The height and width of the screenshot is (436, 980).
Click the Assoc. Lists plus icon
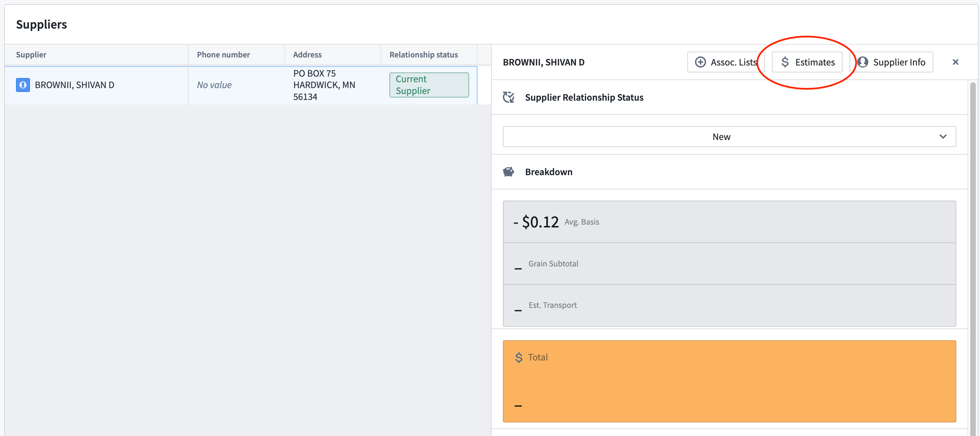tap(700, 62)
